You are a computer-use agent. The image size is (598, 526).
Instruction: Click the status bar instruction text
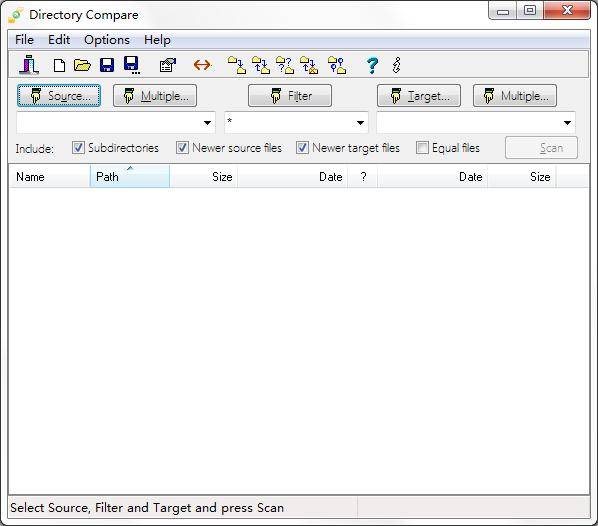pos(147,508)
